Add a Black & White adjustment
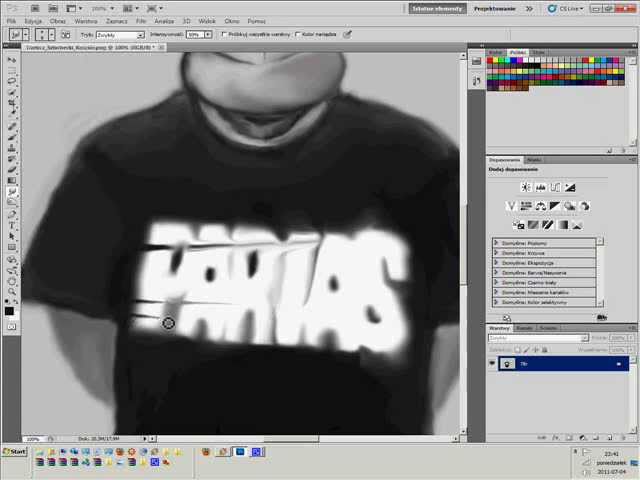The width and height of the screenshot is (640, 480). [555, 206]
